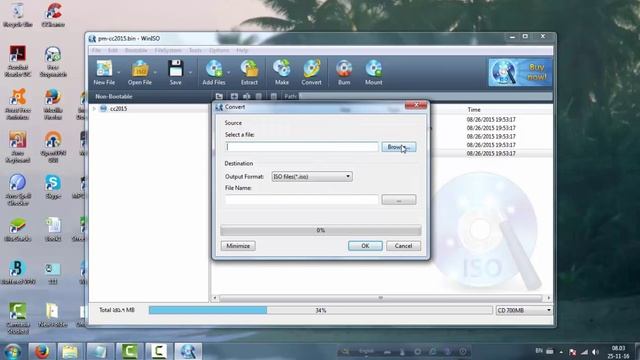Open the Avast Free Antivirus desktop shortcut
This screenshot has height=360, width=640.
pyautogui.click(x=18, y=104)
